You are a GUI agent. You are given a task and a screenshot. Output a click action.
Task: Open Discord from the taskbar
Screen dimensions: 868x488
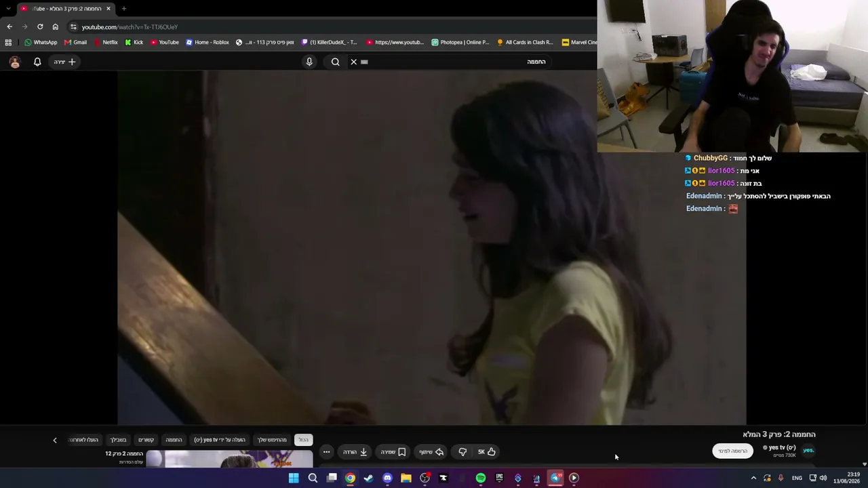[x=387, y=478]
